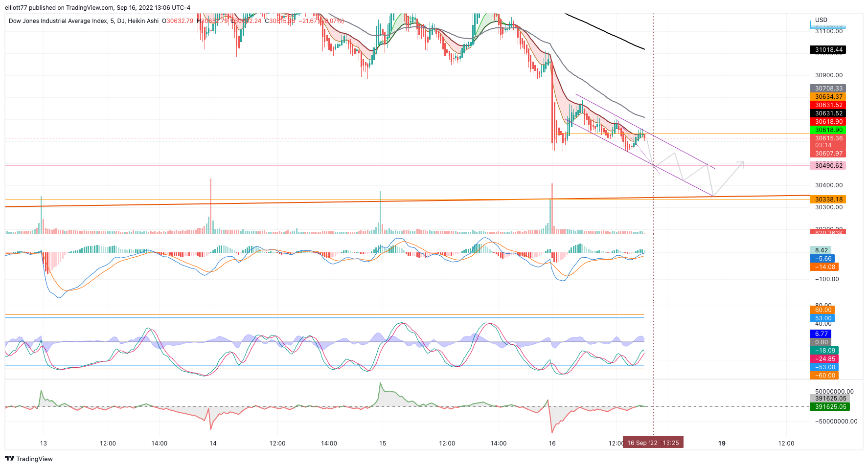Click the TradingView logo at the bottom

(x=29, y=459)
